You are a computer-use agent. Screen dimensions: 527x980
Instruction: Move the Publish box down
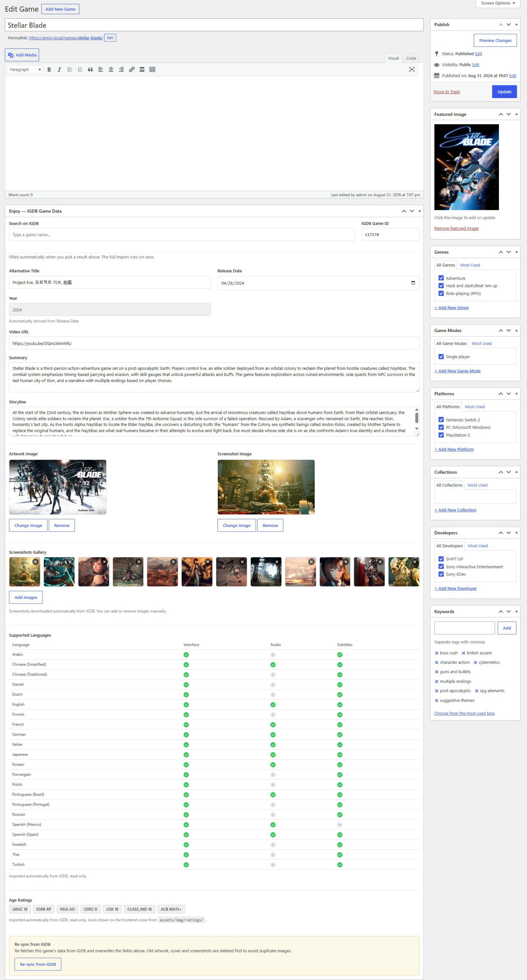tap(509, 25)
